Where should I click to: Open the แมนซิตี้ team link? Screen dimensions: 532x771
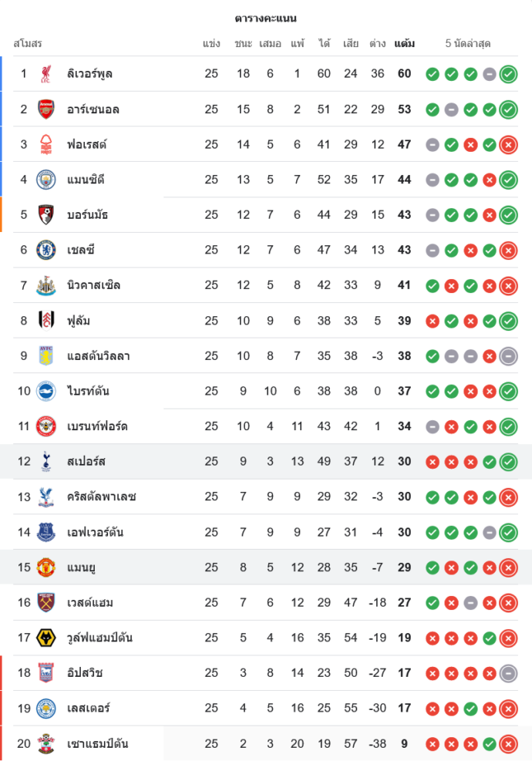pyautogui.click(x=86, y=180)
